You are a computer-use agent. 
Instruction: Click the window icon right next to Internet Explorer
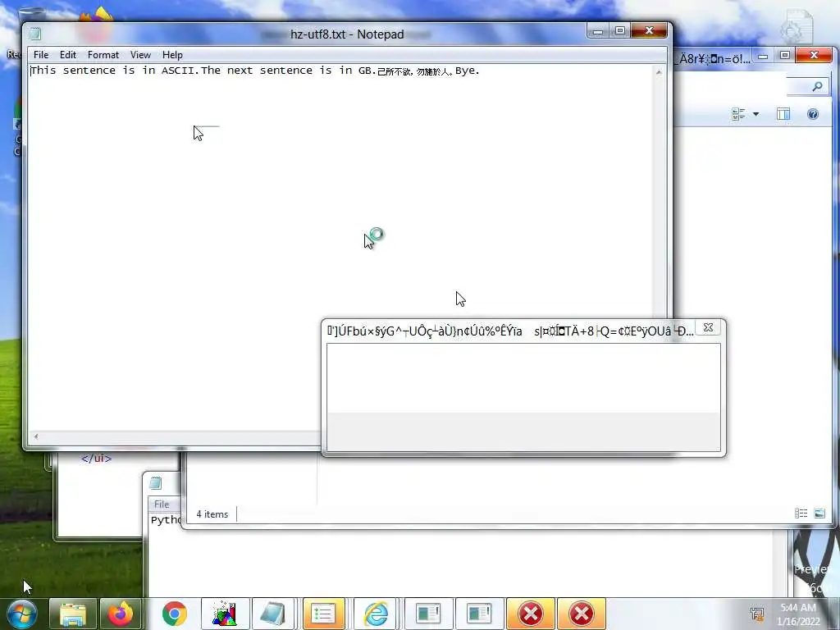[428, 614]
